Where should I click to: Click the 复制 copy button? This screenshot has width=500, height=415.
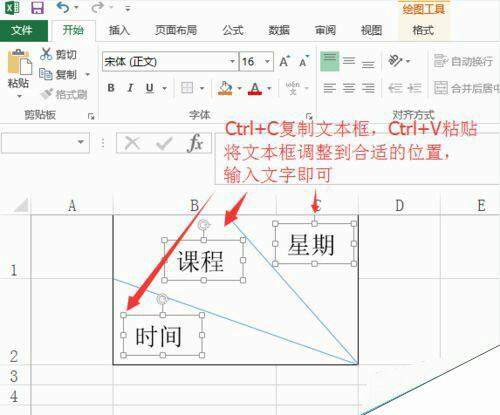click(58, 74)
